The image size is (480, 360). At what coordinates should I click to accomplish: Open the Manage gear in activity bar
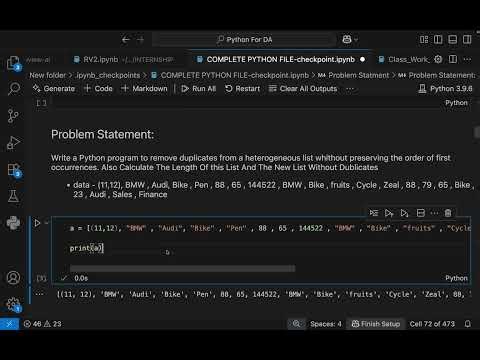(13, 304)
